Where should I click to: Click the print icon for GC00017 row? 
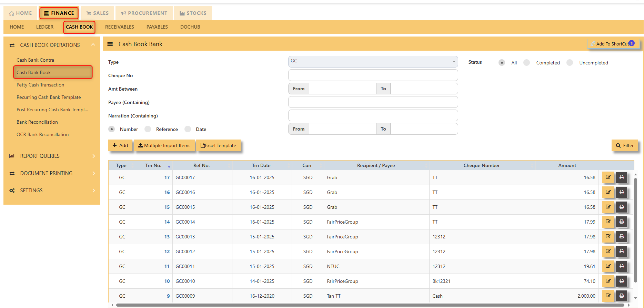tap(622, 177)
